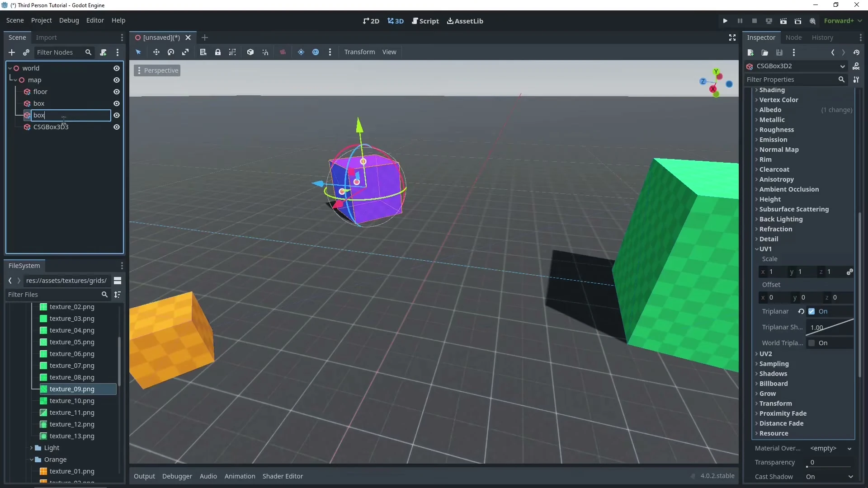Click the lock selected node icon
868x488 pixels.
tap(218, 52)
